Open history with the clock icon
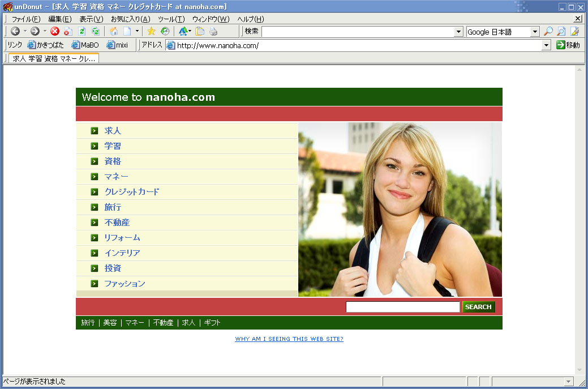The height and width of the screenshot is (389, 588). pyautogui.click(x=165, y=32)
